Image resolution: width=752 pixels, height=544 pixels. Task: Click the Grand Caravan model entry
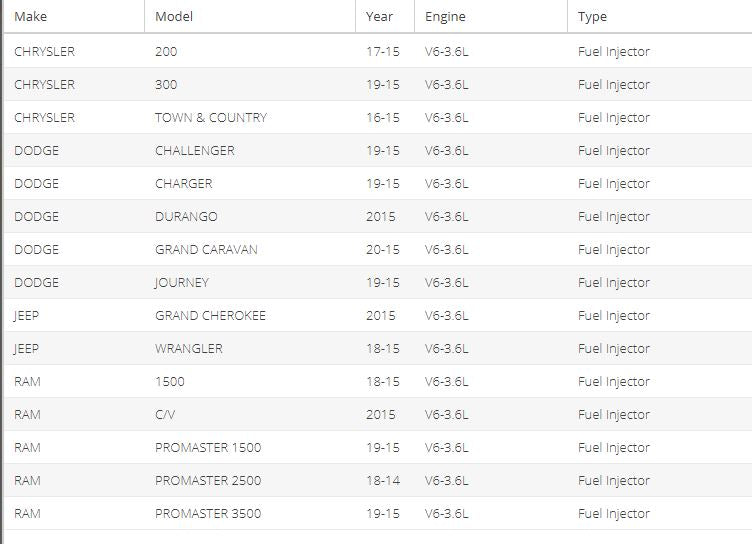tap(206, 249)
